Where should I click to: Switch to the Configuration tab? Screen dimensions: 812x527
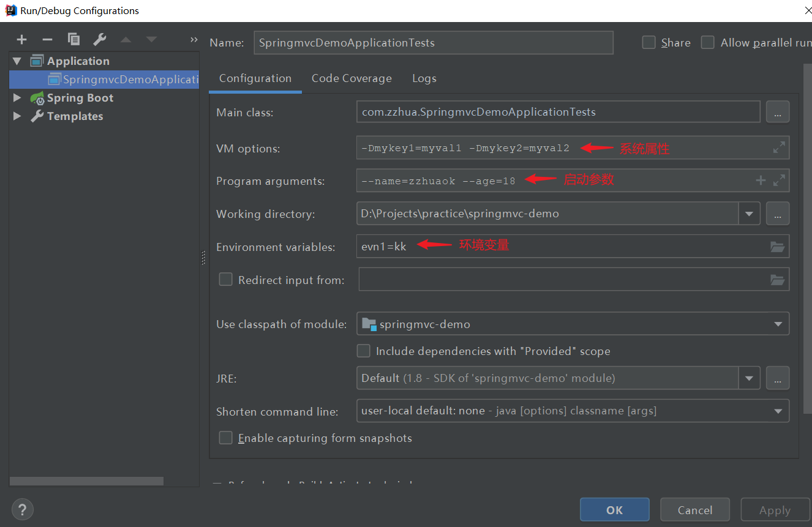coord(255,78)
